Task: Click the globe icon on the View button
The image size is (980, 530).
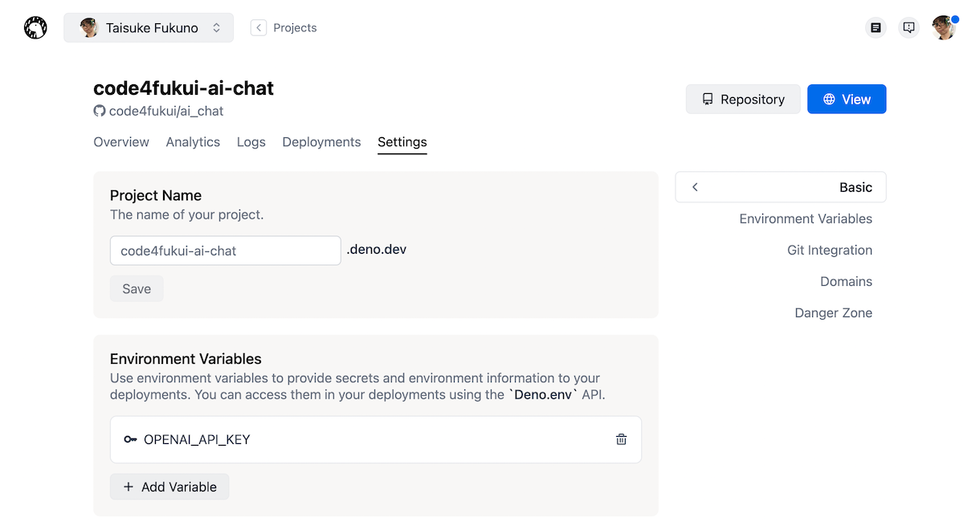Action: [831, 99]
